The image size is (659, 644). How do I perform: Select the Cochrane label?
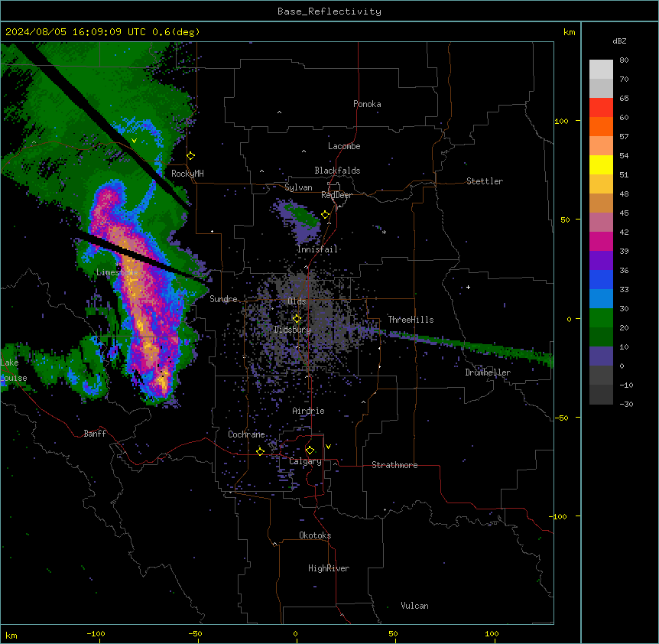246,434
